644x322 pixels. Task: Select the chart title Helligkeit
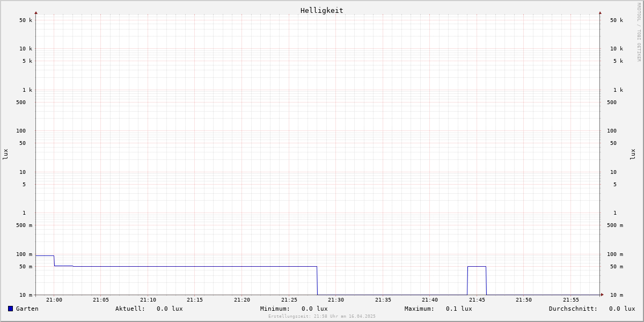tap(322, 10)
